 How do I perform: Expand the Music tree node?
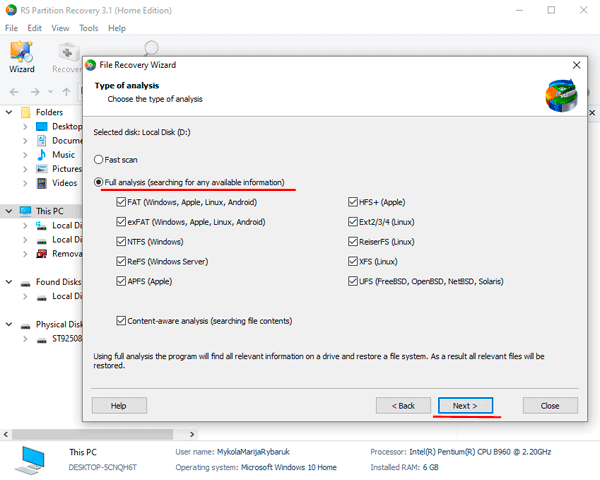pos(25,155)
